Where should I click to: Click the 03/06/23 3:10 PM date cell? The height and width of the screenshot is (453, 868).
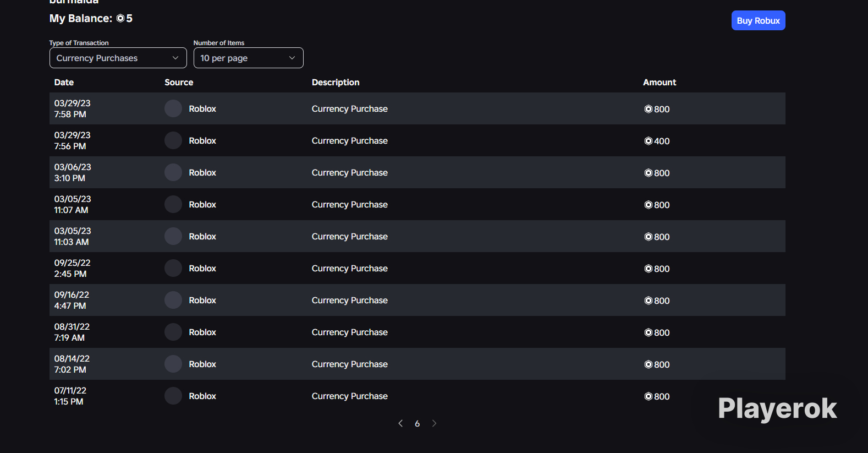click(x=73, y=172)
